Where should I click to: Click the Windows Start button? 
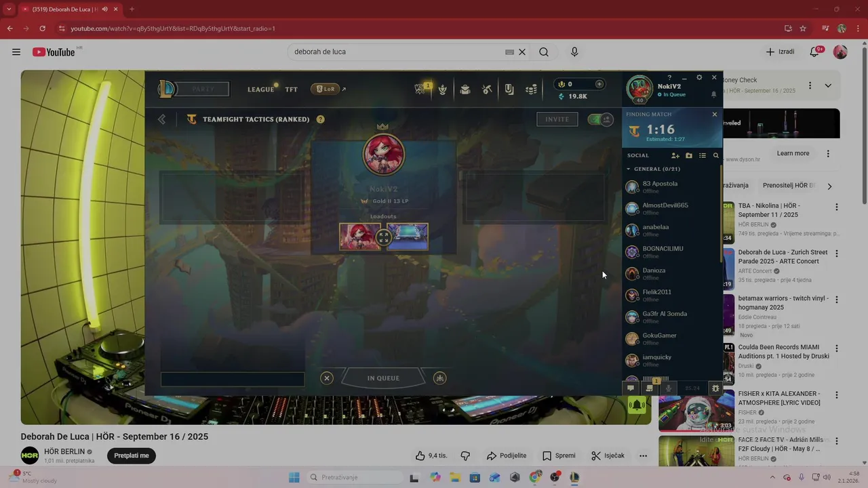[x=294, y=477]
